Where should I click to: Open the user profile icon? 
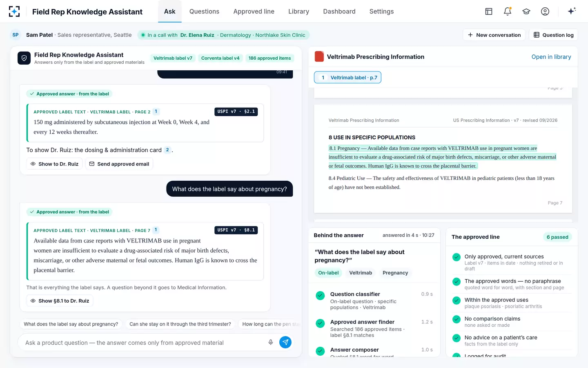pyautogui.click(x=545, y=11)
